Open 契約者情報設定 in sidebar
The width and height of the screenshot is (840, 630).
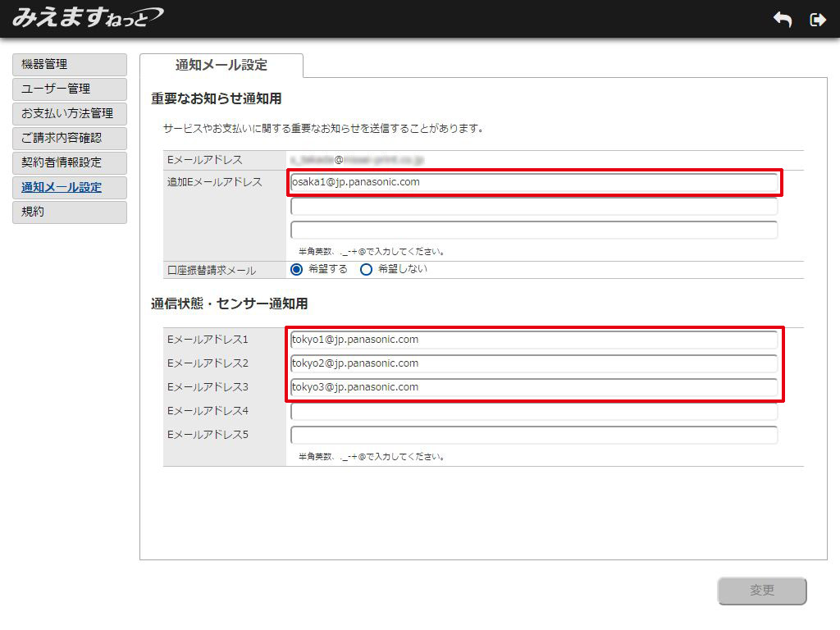pyautogui.click(x=70, y=162)
